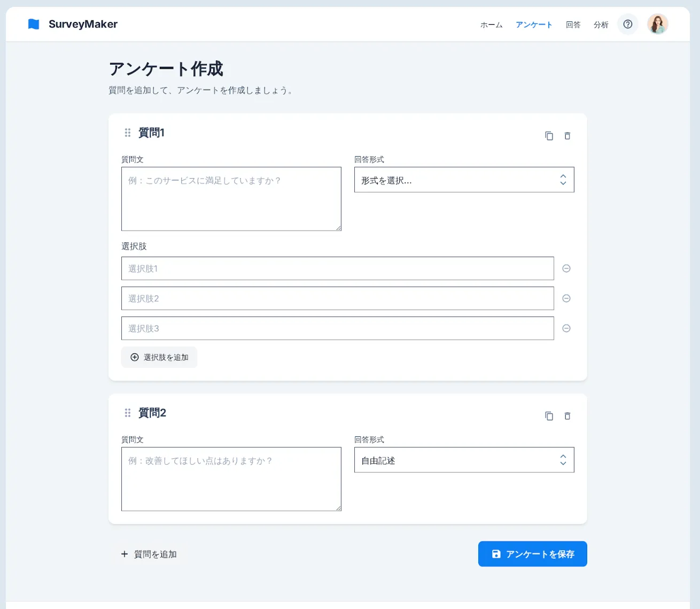This screenshot has height=609, width=700.
Task: Open the 自由記述 answer format dropdown
Action: 464,460
